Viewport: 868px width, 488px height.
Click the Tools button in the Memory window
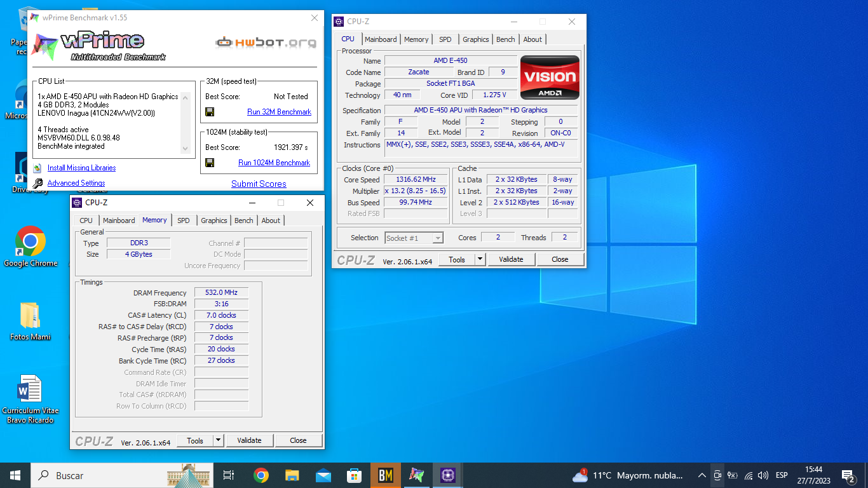tap(195, 440)
